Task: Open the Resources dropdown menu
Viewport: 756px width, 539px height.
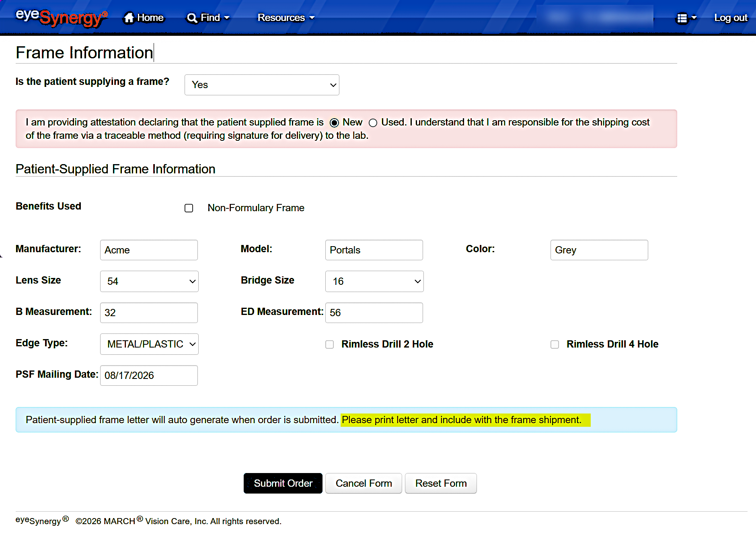Action: (x=286, y=18)
